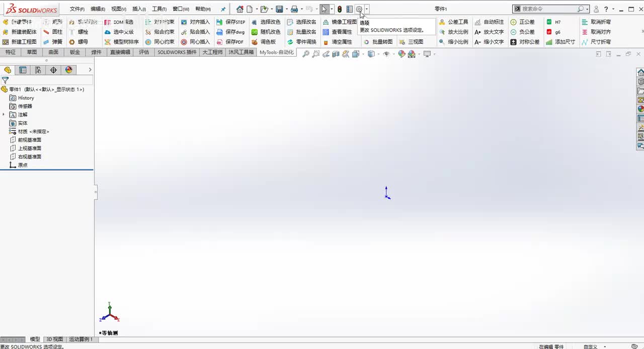Switch to the 钣金 tab
The image size is (644, 349).
pos(75,52)
